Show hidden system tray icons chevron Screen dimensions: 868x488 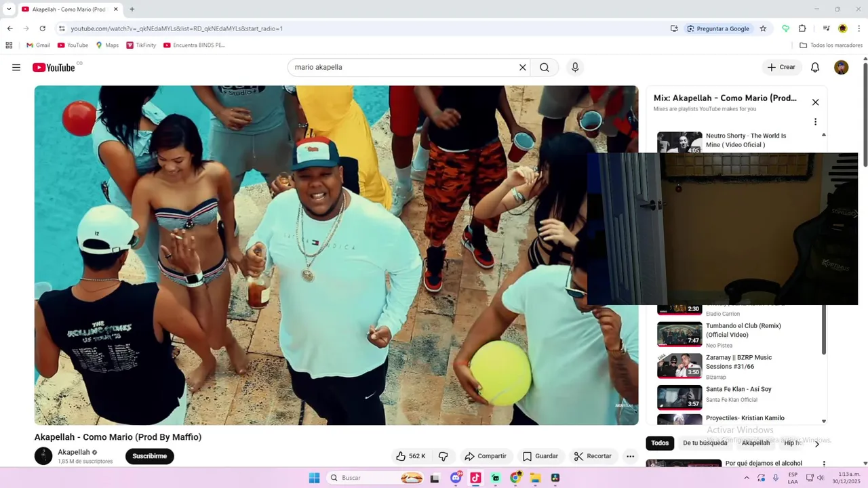(747, 478)
